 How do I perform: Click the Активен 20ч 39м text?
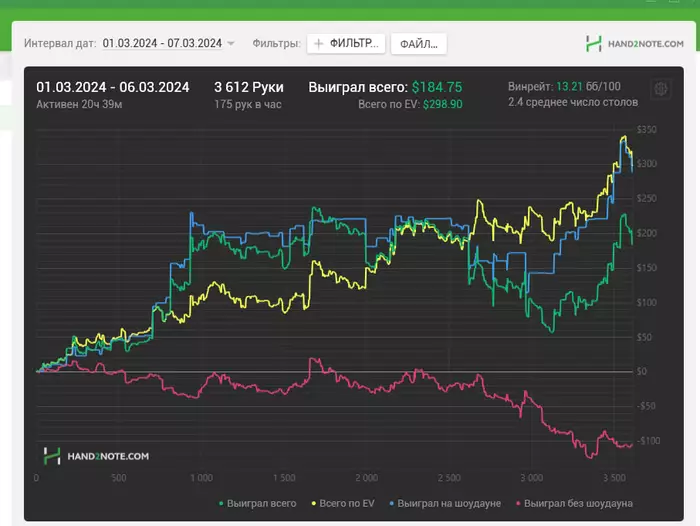click(79, 104)
